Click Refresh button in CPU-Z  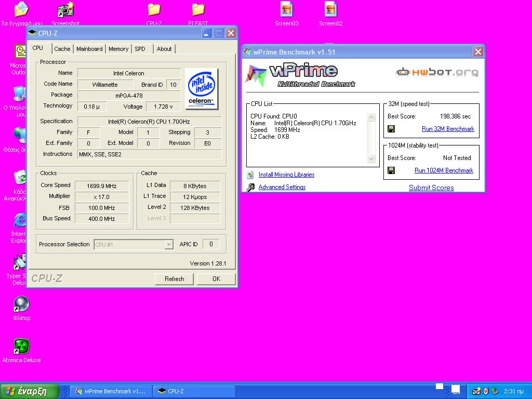point(175,279)
